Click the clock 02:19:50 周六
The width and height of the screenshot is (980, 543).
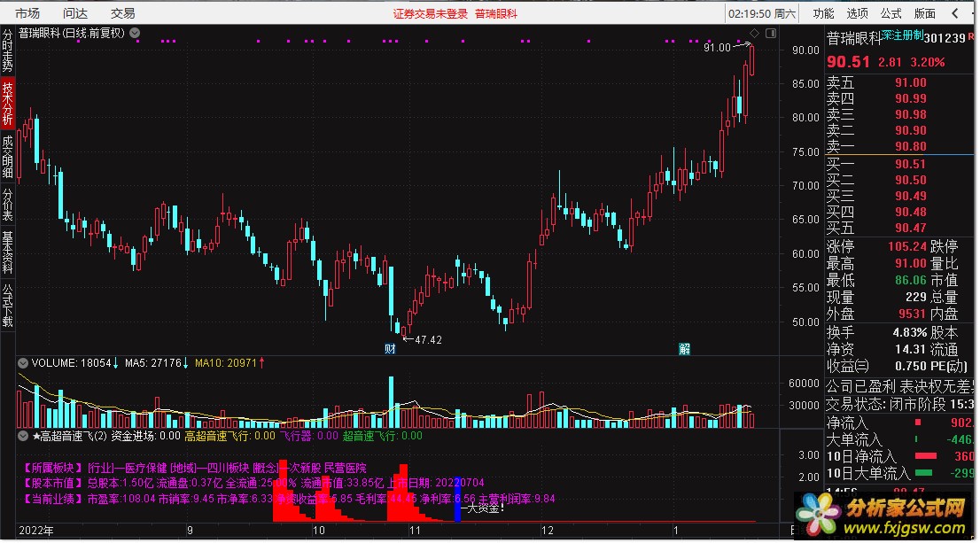pyautogui.click(x=762, y=13)
